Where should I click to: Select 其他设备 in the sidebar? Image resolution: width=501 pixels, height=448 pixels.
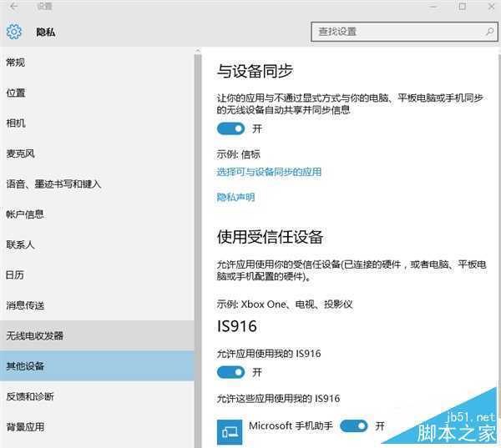97,366
